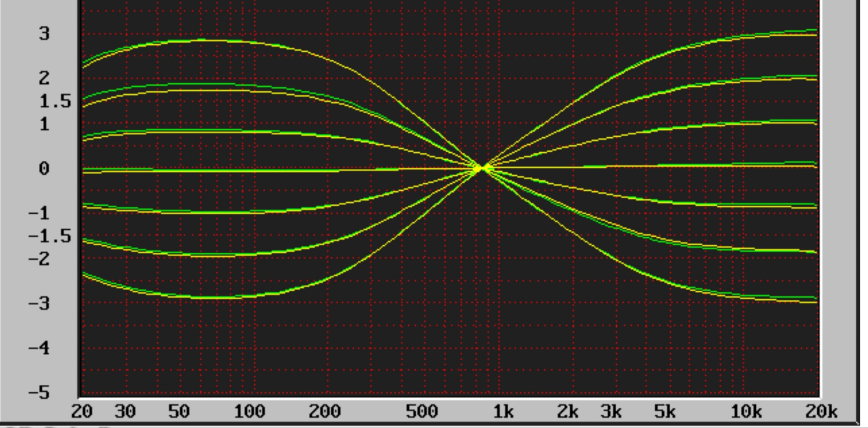The height and width of the screenshot is (428, 868).
Task: Click the 2k frequency axis label
Action: [568, 411]
